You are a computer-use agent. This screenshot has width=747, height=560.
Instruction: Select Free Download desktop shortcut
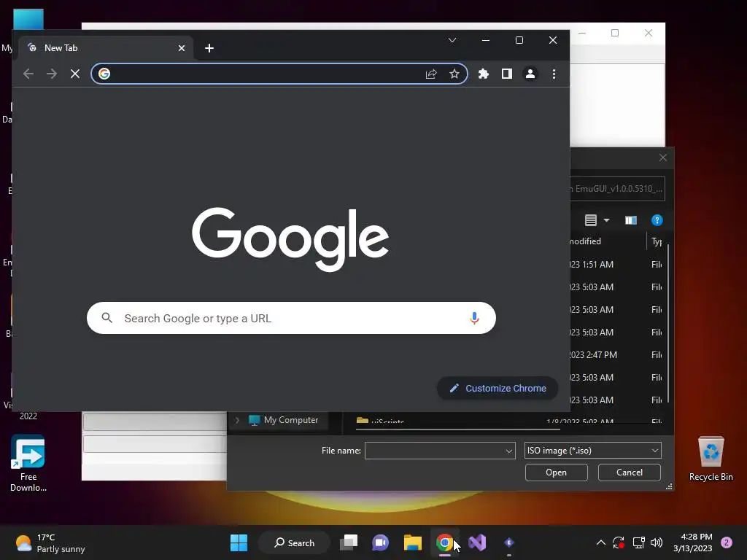[28, 463]
